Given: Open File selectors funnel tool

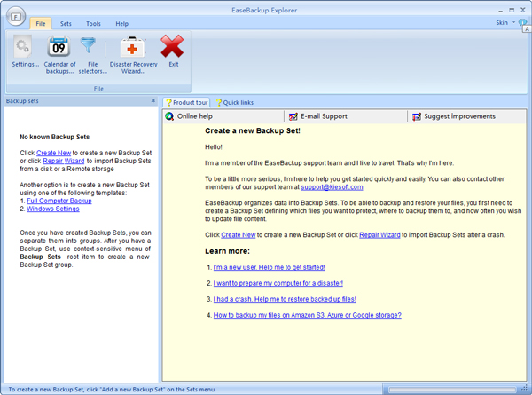Looking at the screenshot, I should click(92, 55).
